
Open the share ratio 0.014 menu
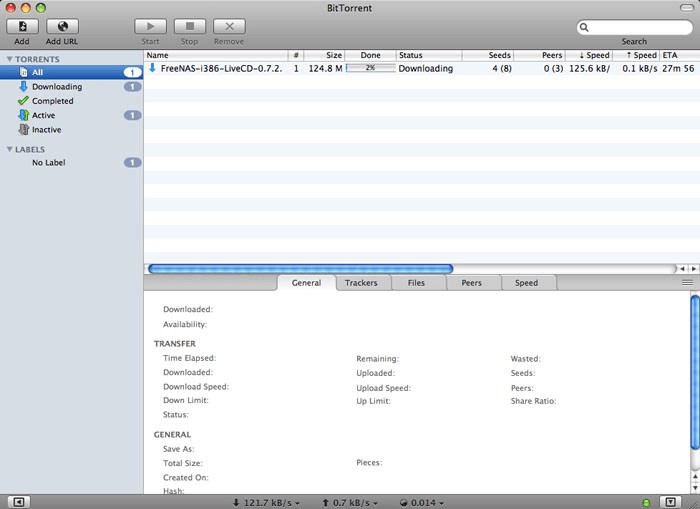point(421,503)
